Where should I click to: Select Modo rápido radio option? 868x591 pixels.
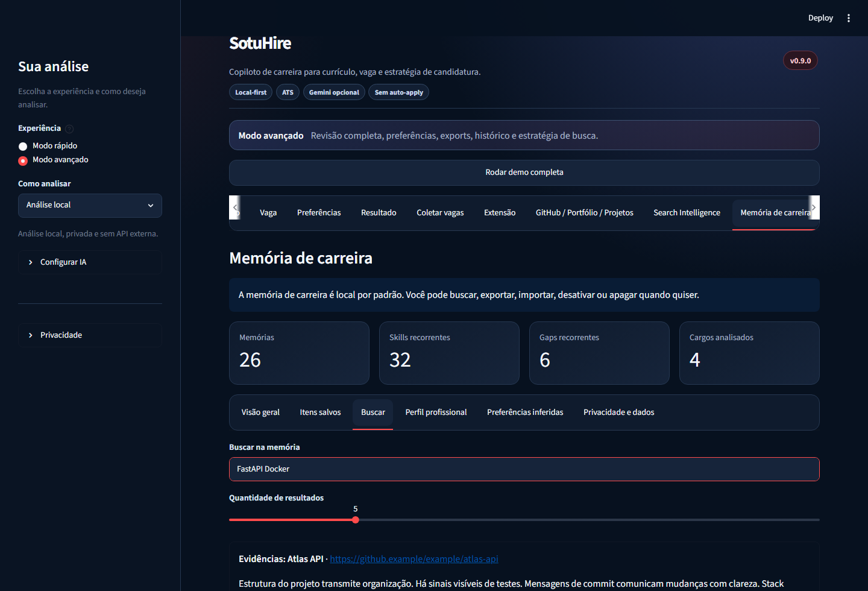click(48, 146)
